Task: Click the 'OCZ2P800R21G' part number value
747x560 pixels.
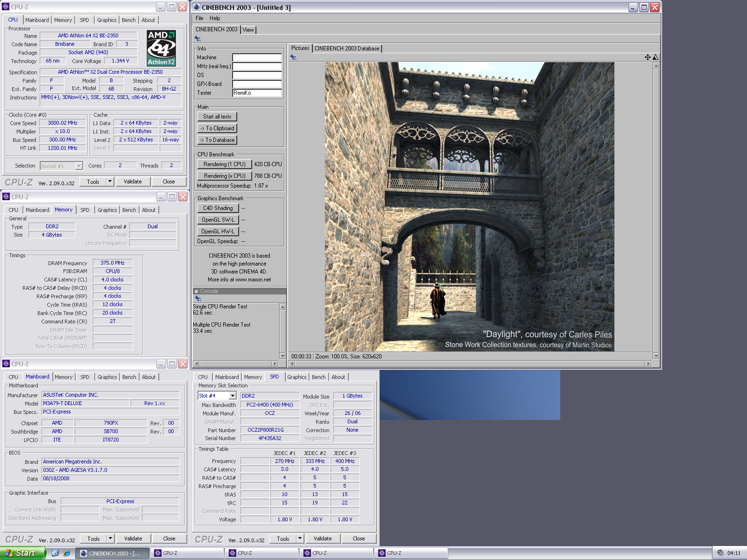Action: (x=270, y=430)
